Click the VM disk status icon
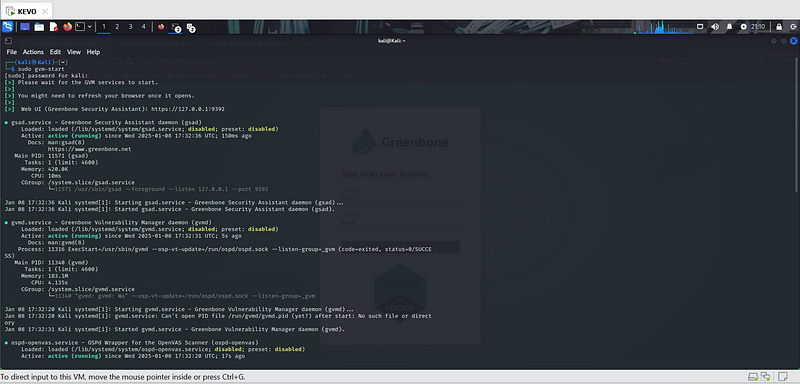The height and width of the screenshot is (384, 800). tap(753, 377)
